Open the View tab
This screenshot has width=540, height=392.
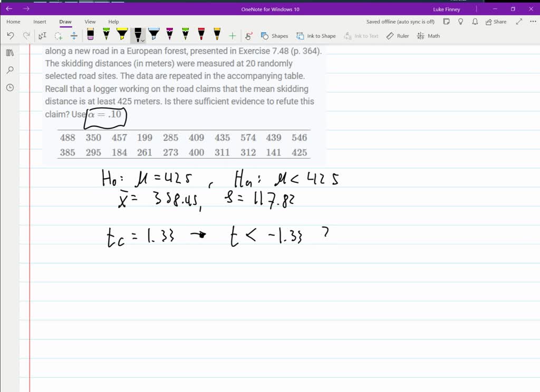[90, 22]
